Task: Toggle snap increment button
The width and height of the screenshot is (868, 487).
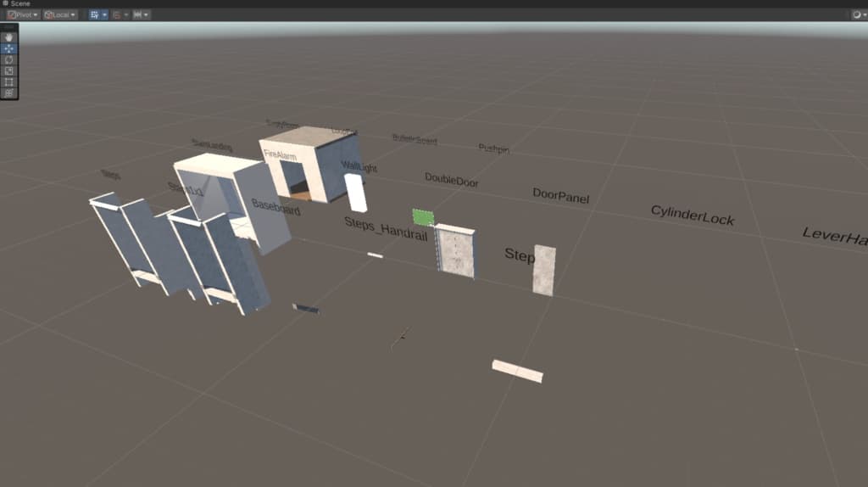Action: click(137, 15)
